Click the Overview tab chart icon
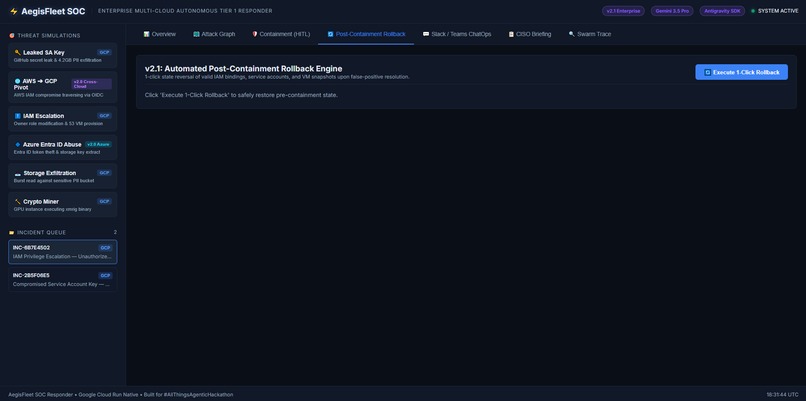Screen dimensions: 806x401 click(x=146, y=34)
